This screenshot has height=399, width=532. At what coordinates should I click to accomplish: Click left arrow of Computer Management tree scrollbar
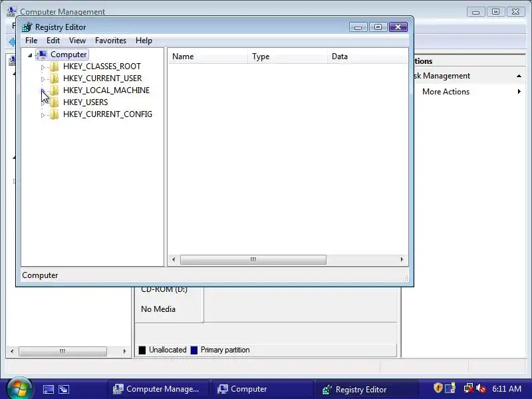(12, 351)
